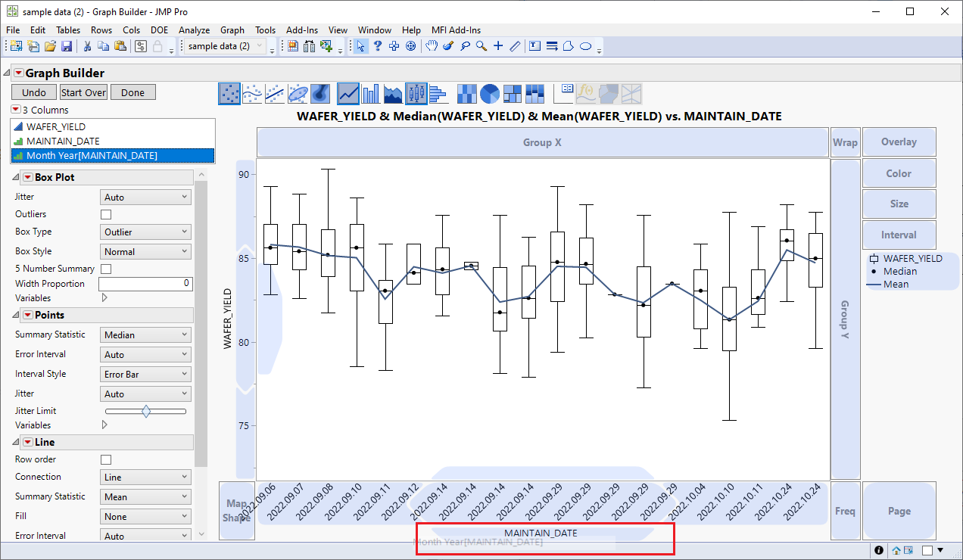Click the Done button
This screenshot has width=963, height=560.
132,92
